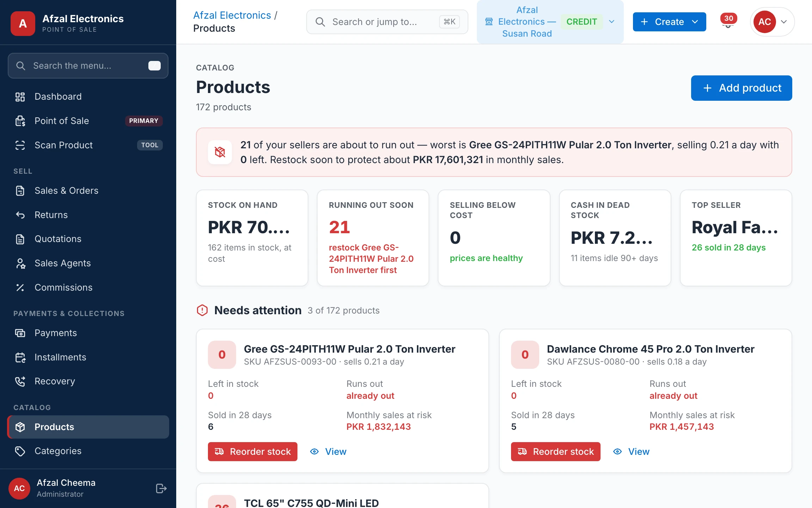This screenshot has width=812, height=508.
Task: Expand the user account menu chevron
Action: pyautogui.click(x=784, y=22)
